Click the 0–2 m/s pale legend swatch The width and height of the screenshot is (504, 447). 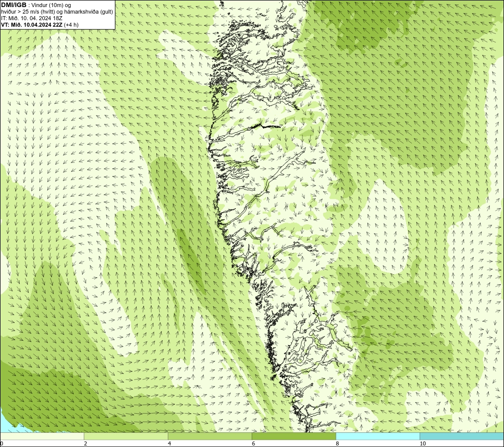coord(42,436)
